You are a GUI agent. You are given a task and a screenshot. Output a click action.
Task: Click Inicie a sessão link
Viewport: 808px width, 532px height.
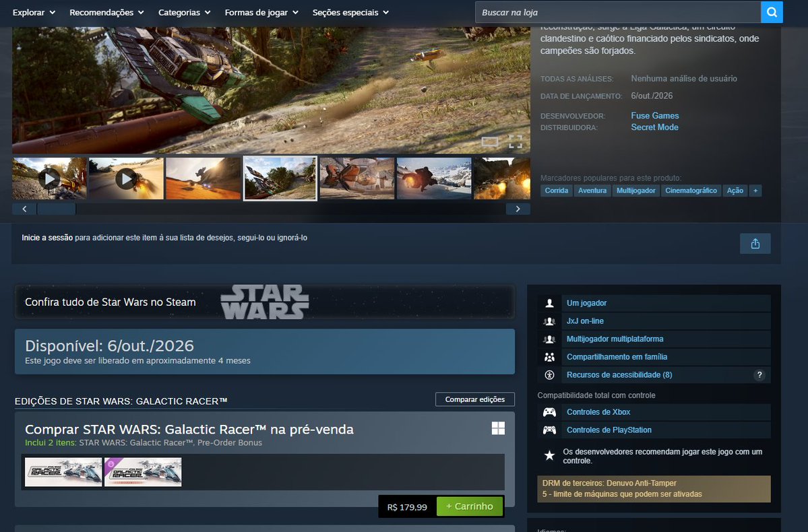coord(47,238)
